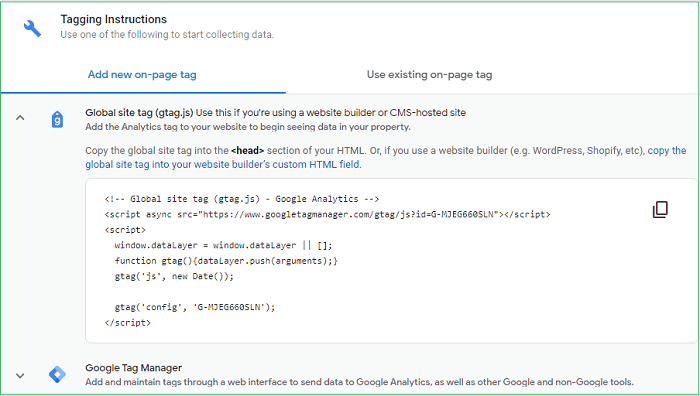Screen dimensions: 700x396
Task: Select the Add new on-page tag tab
Action: (142, 75)
